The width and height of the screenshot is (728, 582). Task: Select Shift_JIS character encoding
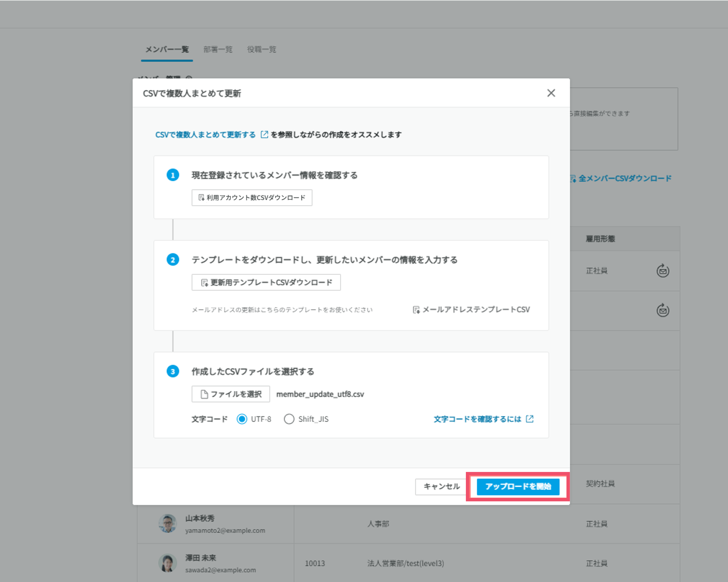[289, 419]
